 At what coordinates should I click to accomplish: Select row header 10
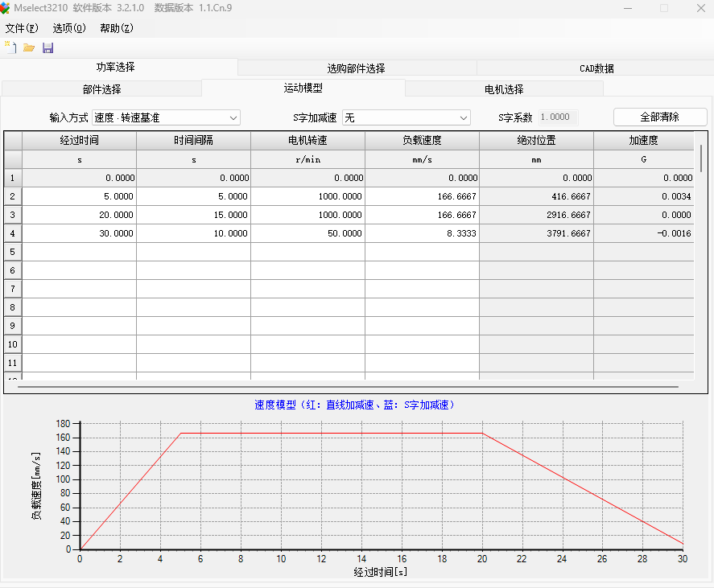coord(13,344)
